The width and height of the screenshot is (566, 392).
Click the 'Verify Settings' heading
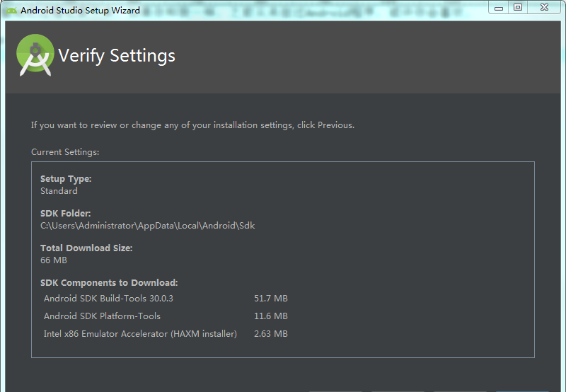pyautogui.click(x=117, y=56)
